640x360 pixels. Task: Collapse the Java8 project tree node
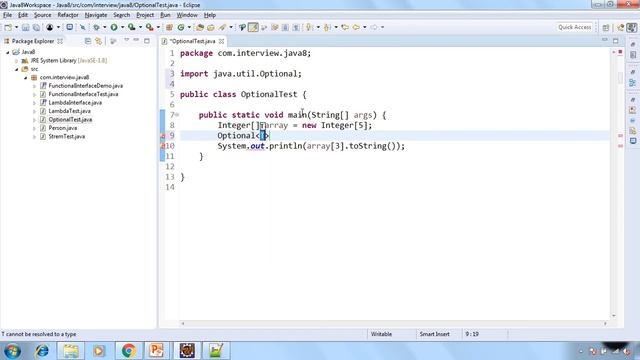[8, 52]
